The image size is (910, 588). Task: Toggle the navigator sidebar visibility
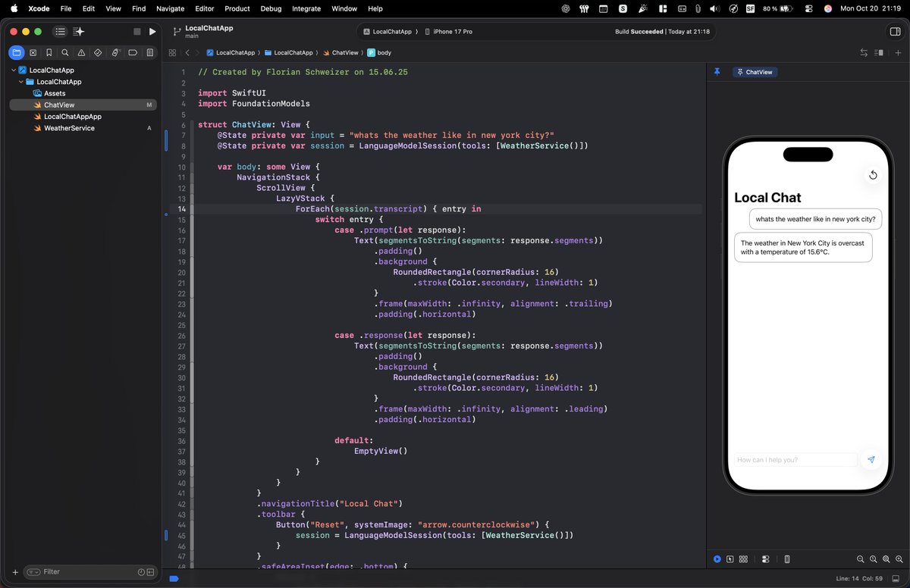tap(60, 32)
